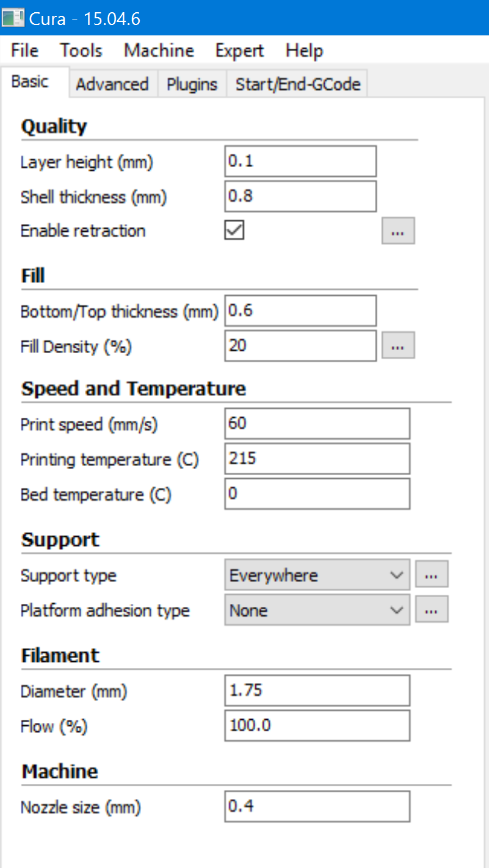Expand the Platform adhesion type dropdown
Viewport: 489px width, 868px height.
pyautogui.click(x=317, y=610)
